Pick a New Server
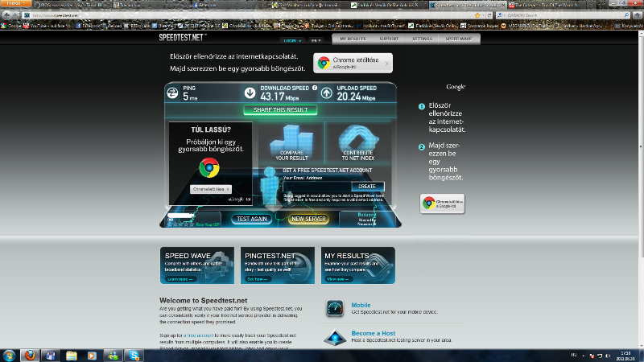Viewport: 644px width, 362px height. pos(308,219)
